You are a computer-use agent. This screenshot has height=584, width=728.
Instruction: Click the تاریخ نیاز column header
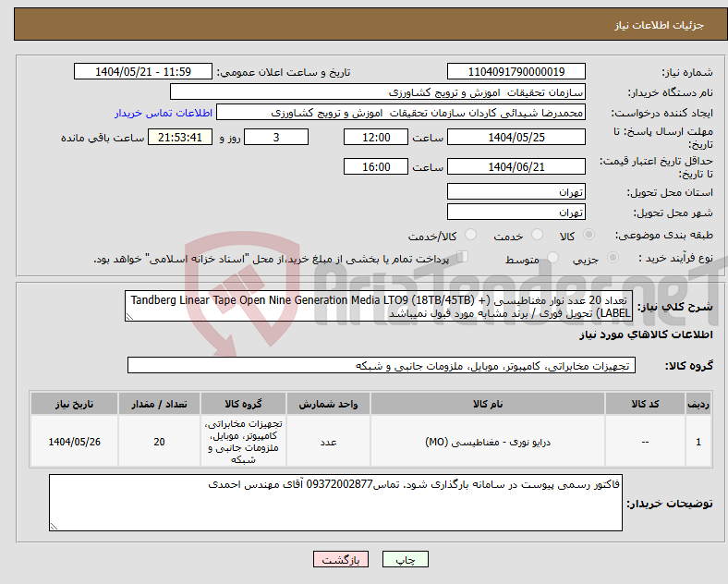[x=74, y=404]
